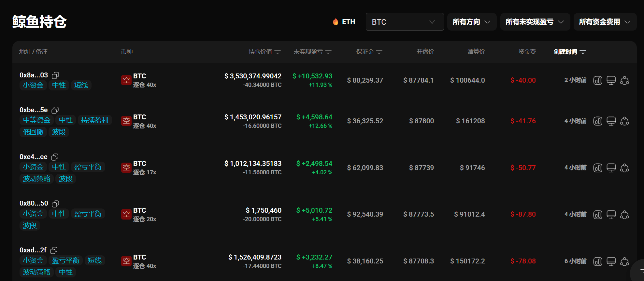Screen dimensions: 644x281
Task: Copy address 0xe4...ee
Action: [x=55, y=157]
